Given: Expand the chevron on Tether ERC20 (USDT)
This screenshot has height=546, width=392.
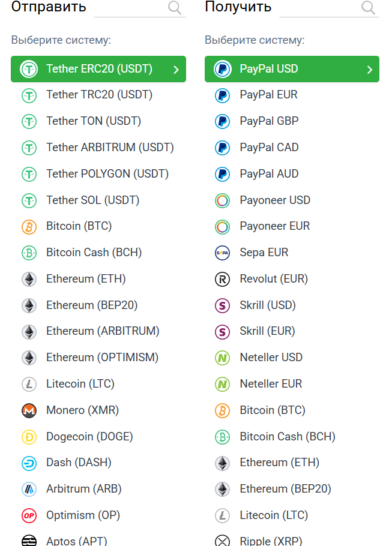Looking at the screenshot, I should tap(176, 70).
